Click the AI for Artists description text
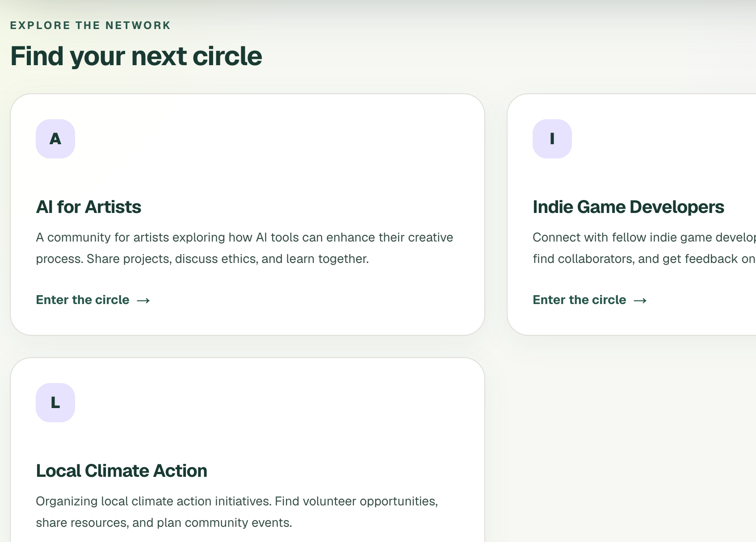 (x=244, y=248)
